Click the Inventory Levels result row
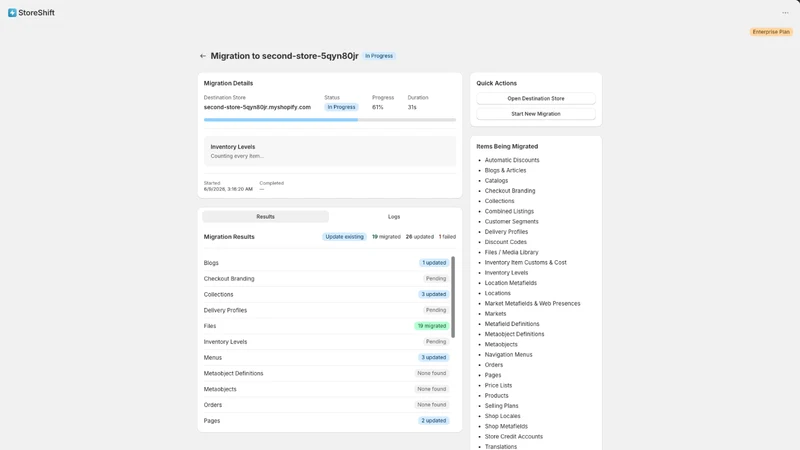800x450 pixels. [x=326, y=342]
